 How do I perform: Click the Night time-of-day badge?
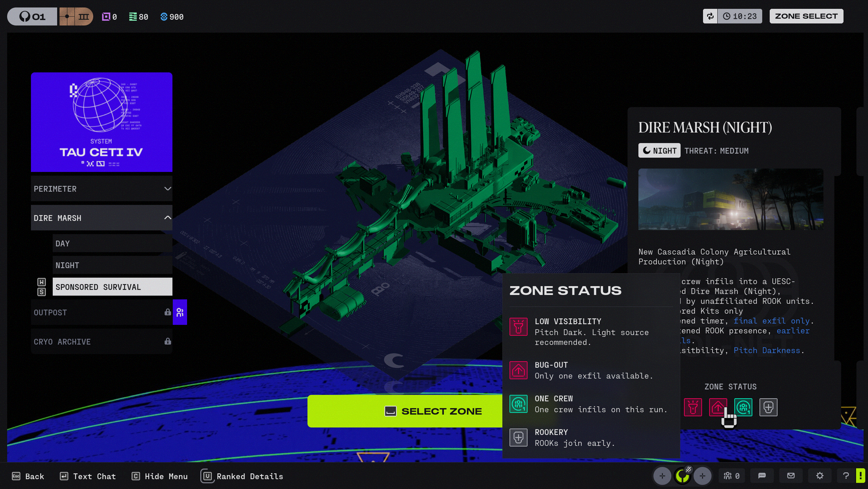(659, 151)
